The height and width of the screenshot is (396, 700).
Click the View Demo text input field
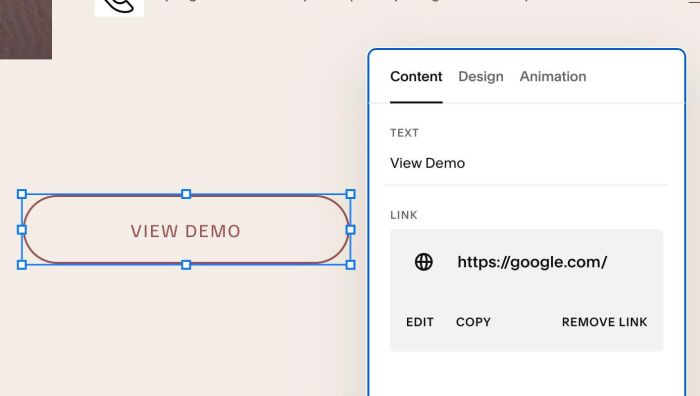pos(527,163)
